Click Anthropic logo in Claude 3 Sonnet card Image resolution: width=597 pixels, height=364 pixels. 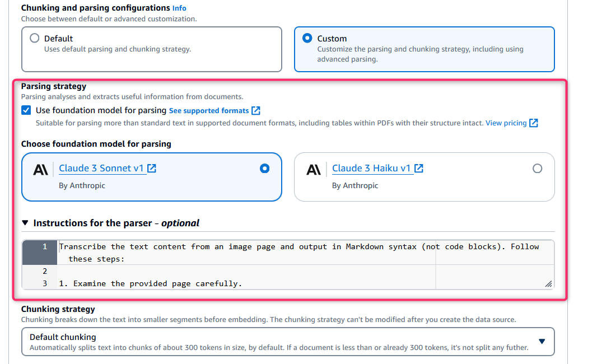[40, 170]
